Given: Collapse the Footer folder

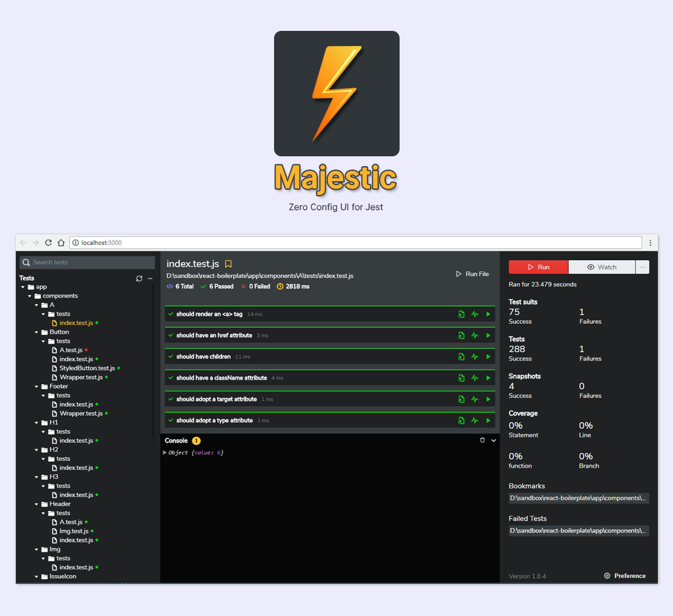Looking at the screenshot, I should (37, 387).
